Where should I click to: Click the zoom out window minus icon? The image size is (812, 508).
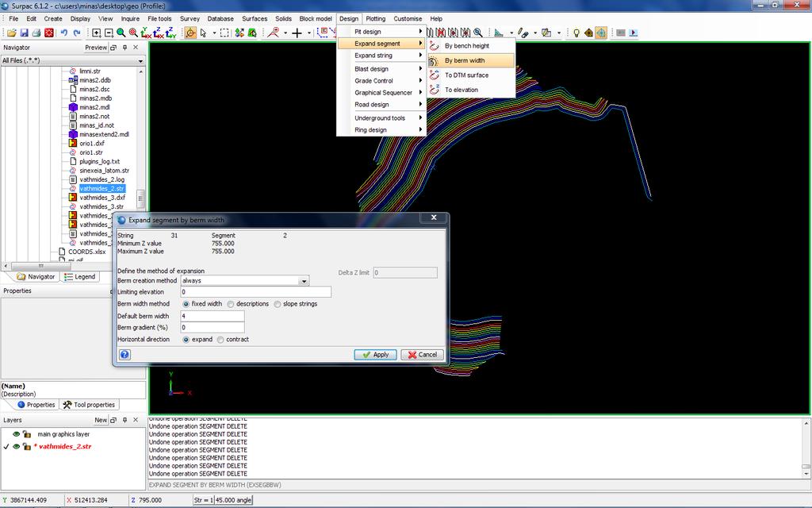(109, 33)
